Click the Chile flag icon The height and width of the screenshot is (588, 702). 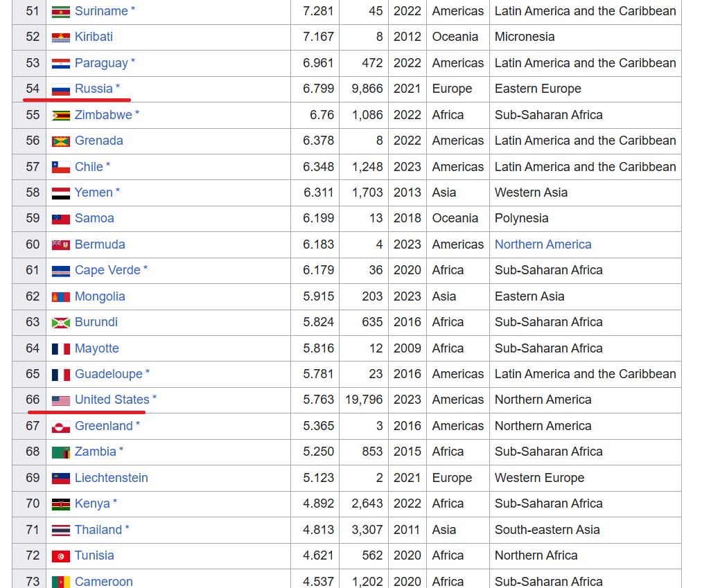(x=60, y=168)
